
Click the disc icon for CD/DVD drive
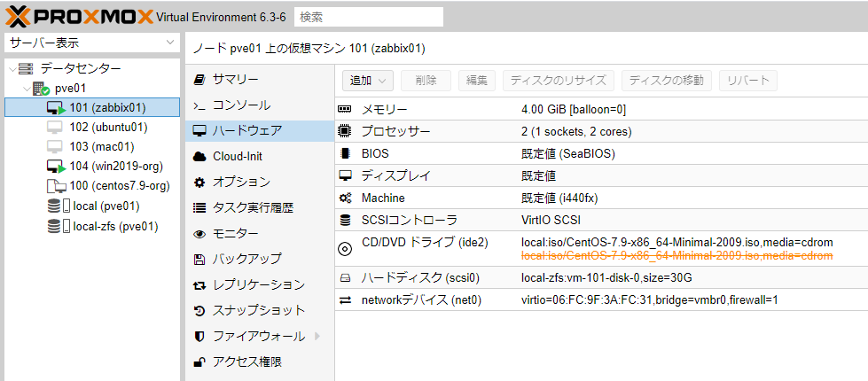345,249
